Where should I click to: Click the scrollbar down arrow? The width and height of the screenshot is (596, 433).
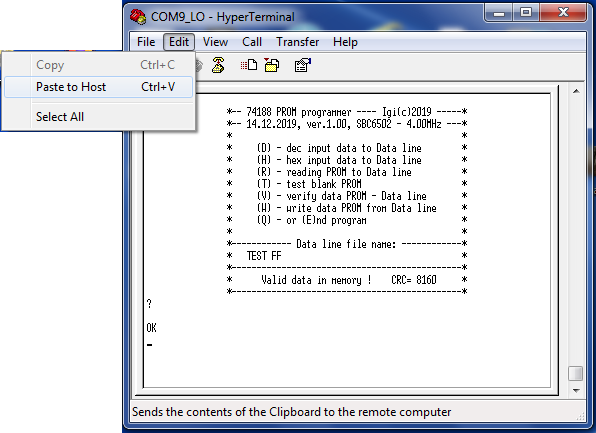(x=576, y=390)
